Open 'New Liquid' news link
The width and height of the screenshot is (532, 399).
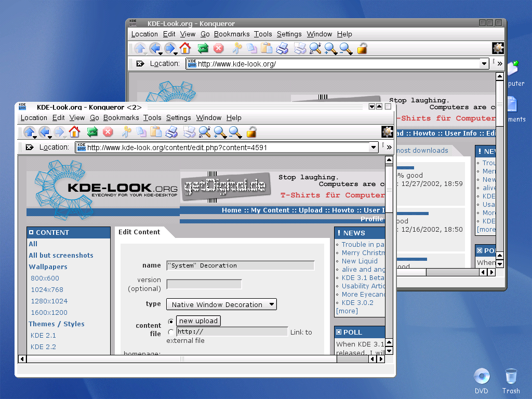point(360,261)
